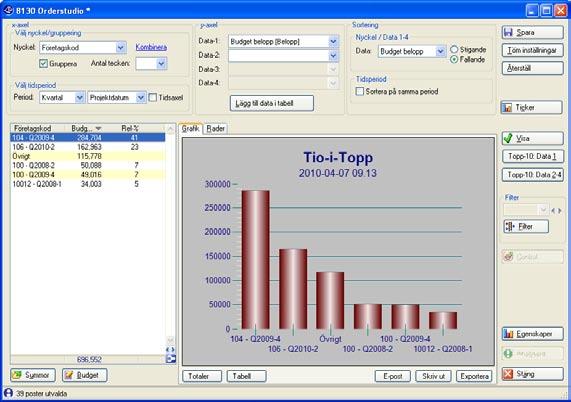Select the Stigande radio button

point(454,50)
